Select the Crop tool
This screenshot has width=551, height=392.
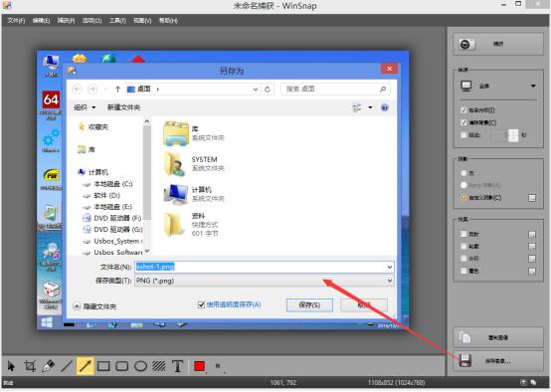(x=30, y=366)
